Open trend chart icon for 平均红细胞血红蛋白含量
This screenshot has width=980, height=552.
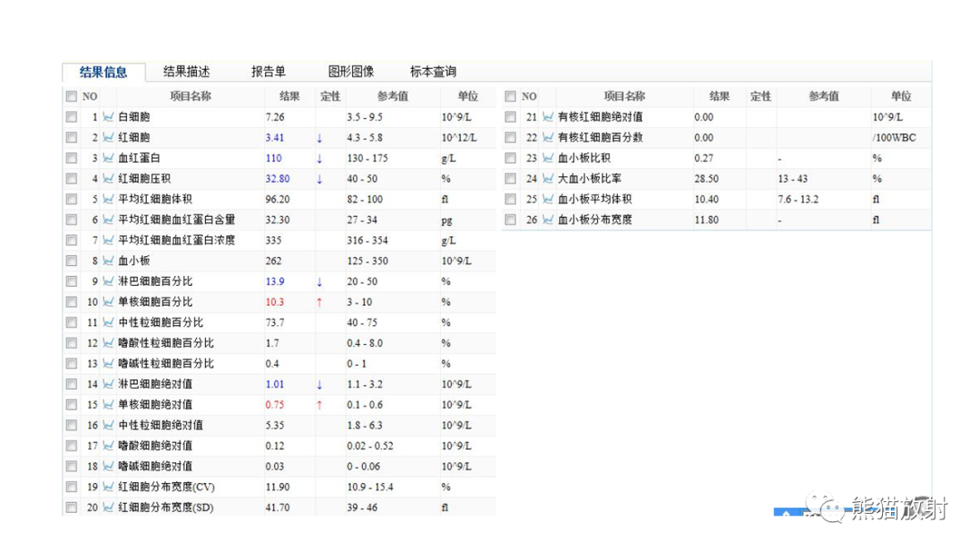(108, 220)
